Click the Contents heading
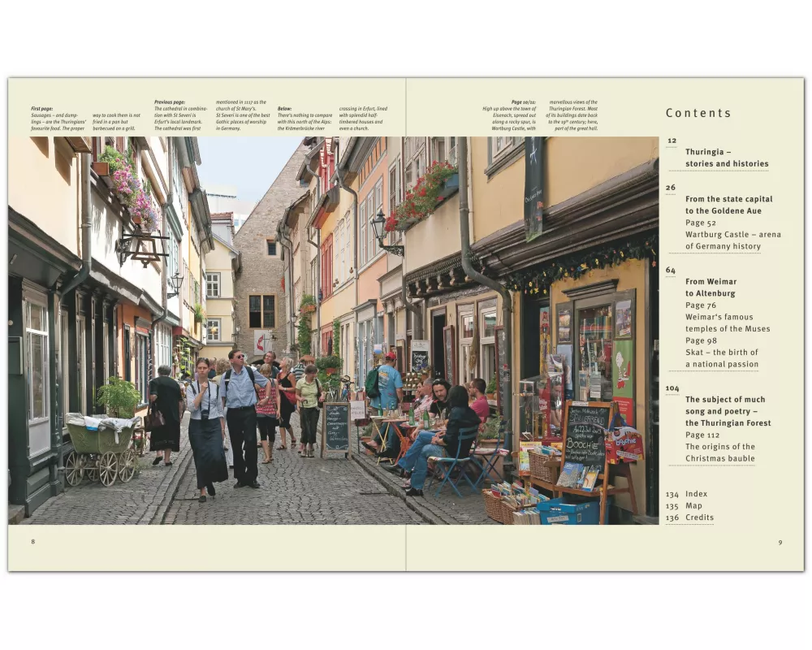812x650 pixels. click(x=698, y=114)
